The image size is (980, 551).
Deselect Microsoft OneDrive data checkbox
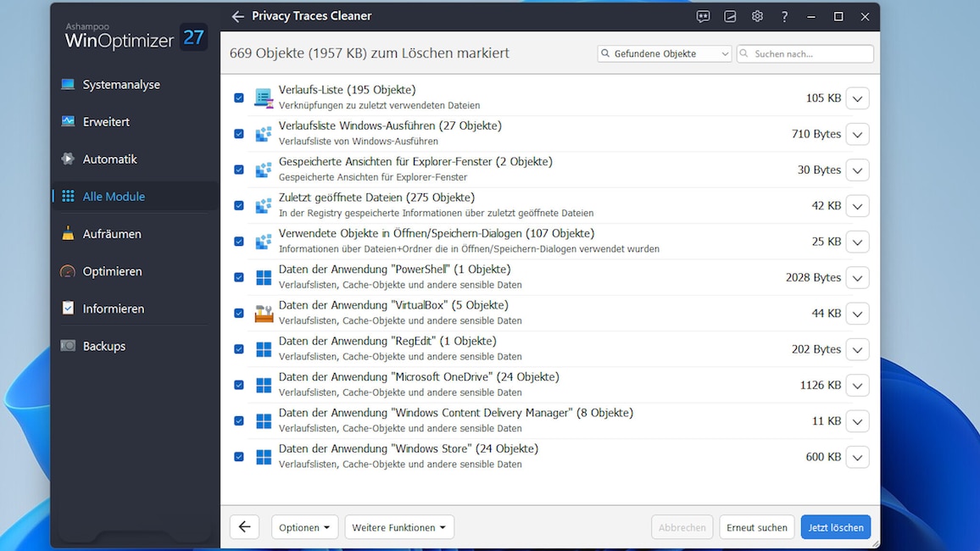tap(239, 385)
